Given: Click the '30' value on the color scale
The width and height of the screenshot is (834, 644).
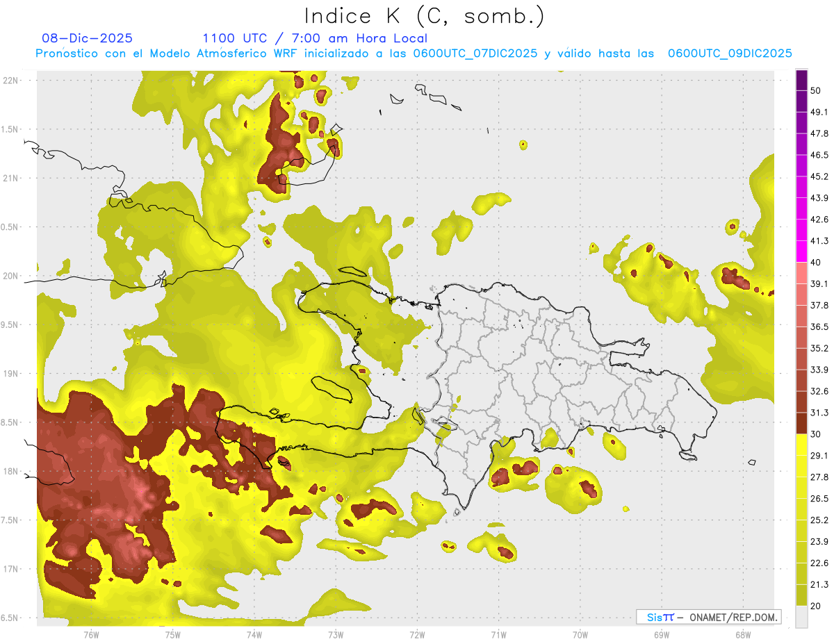Looking at the screenshot, I should click(x=817, y=434).
